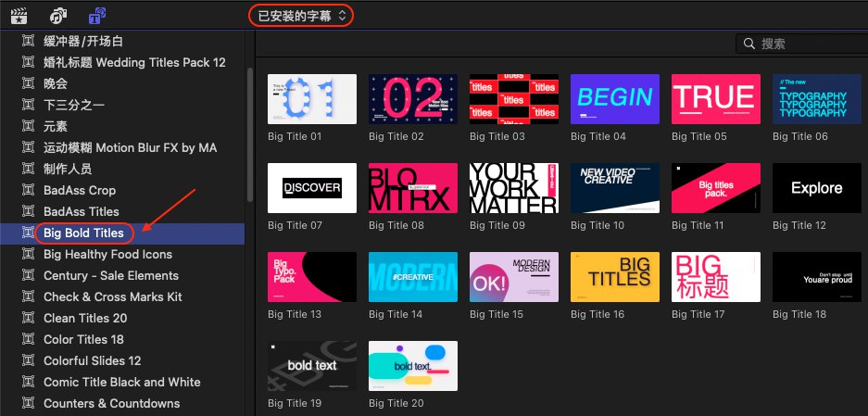Select the Big Title 07 DISCOVER thumbnail
The image size is (868, 416).
(312, 188)
